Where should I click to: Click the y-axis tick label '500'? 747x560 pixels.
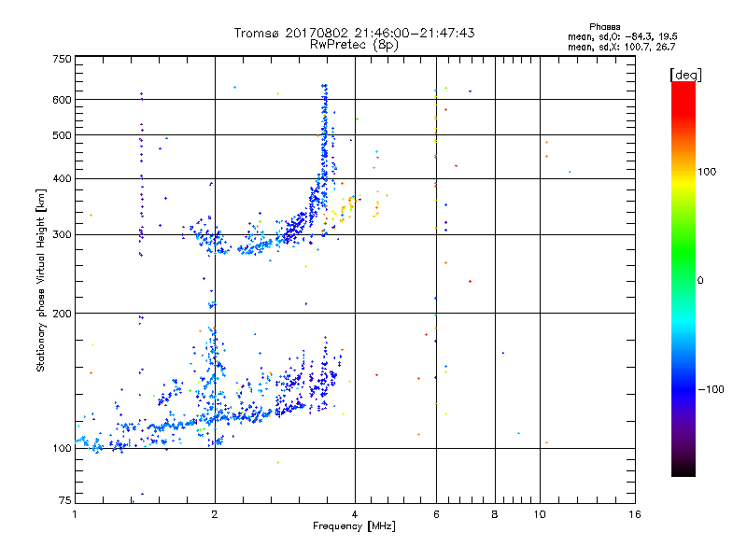pos(62,135)
